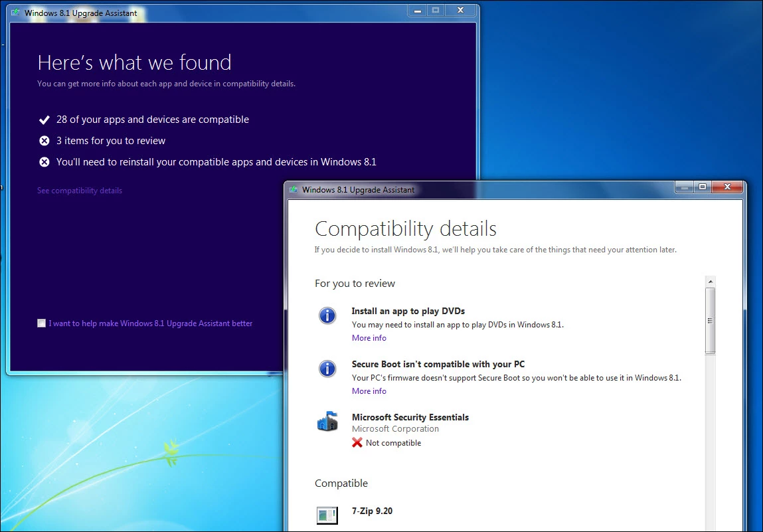
Task: Click the Microsoft Security Essentials title text
Action: click(410, 417)
